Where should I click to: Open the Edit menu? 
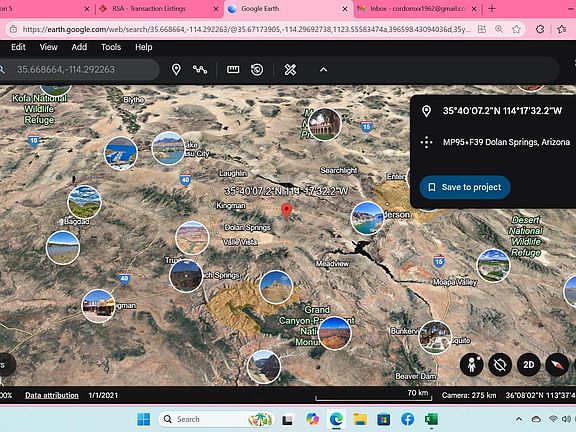(18, 47)
